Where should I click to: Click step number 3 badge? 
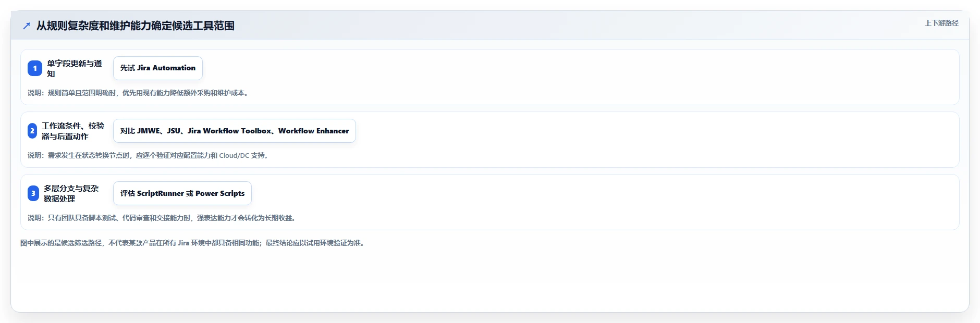33,193
